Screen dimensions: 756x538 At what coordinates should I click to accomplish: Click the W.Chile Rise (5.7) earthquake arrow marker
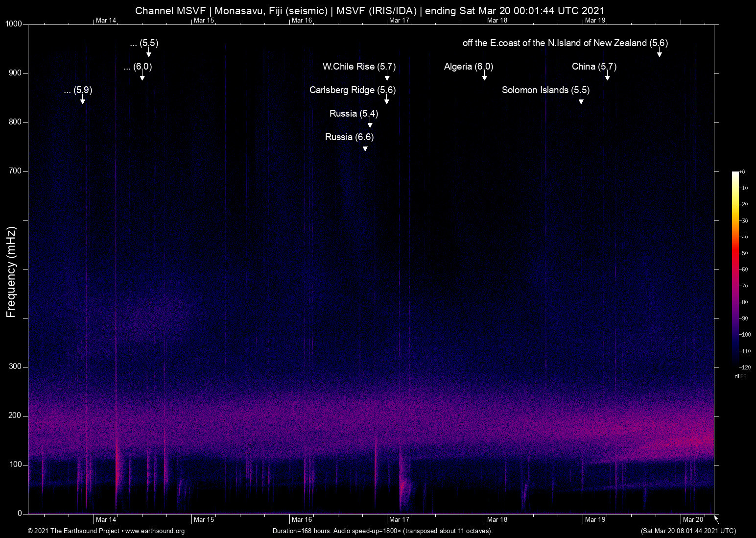[387, 77]
